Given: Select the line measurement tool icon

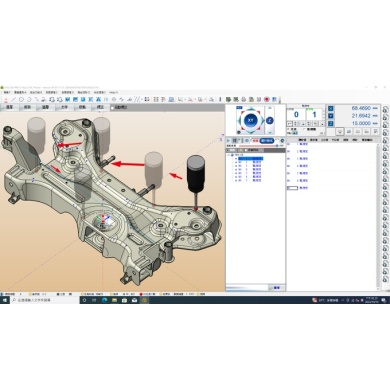Looking at the screenshot, I should pyautogui.click(x=13, y=99).
